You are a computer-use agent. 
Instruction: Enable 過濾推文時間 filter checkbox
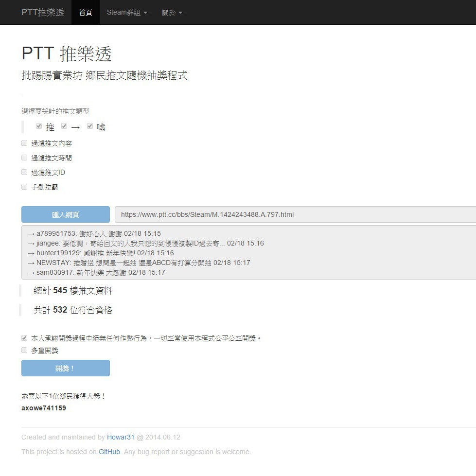tap(24, 158)
